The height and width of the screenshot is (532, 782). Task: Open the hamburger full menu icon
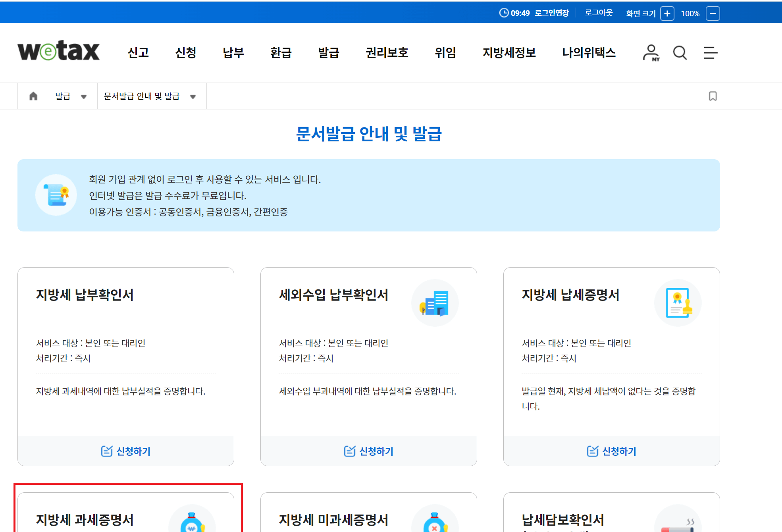(x=710, y=53)
